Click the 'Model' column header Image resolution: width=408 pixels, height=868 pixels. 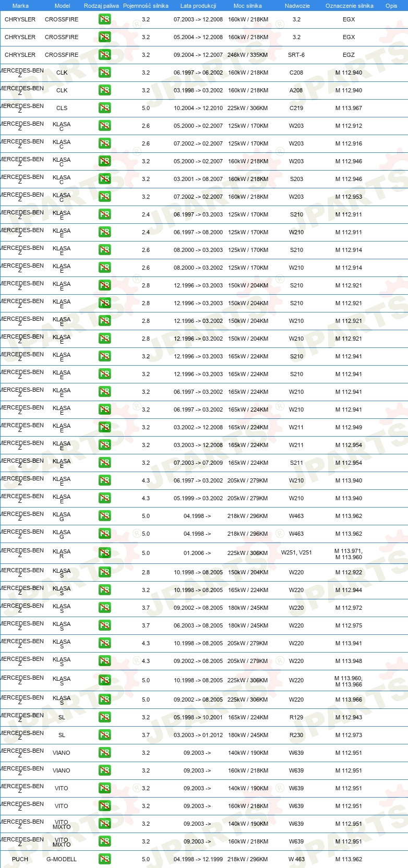click(63, 6)
